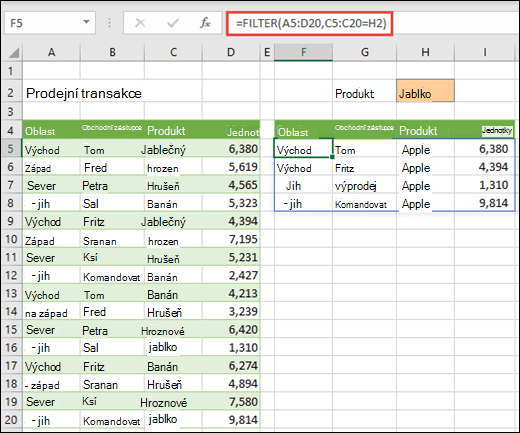Screen dimensions: 520x433
Task: Click the orange 'Jablko' criteria cell
Action: tap(425, 91)
